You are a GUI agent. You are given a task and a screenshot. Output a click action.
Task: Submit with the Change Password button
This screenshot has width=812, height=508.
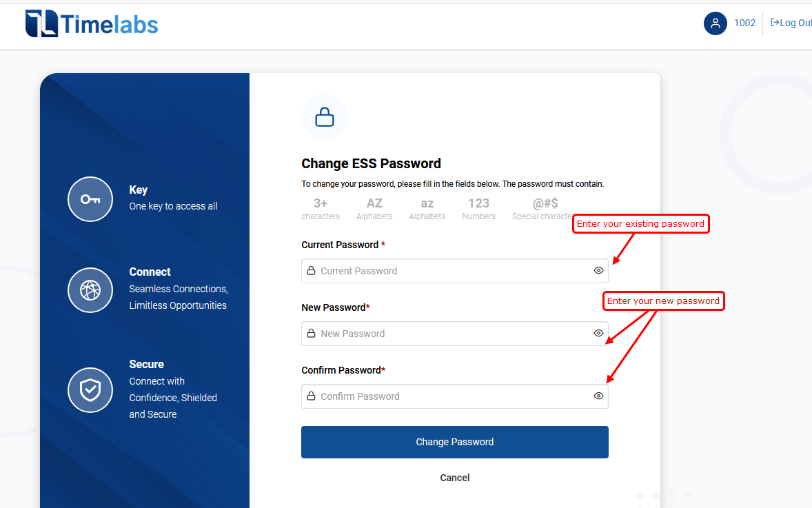(455, 442)
